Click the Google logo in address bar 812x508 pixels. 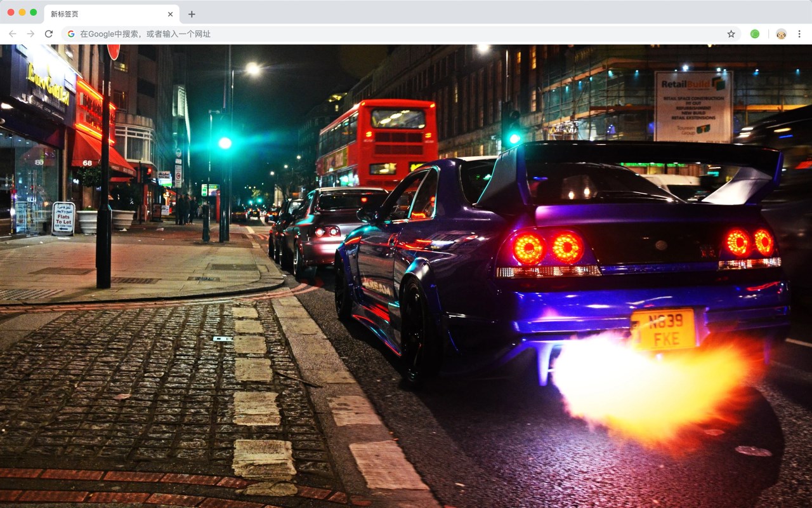click(x=71, y=34)
